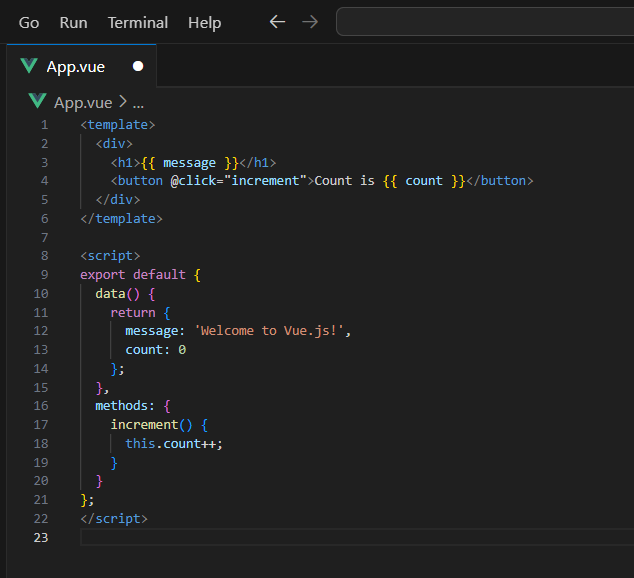Click the Go Forward arrow

[x=310, y=22]
